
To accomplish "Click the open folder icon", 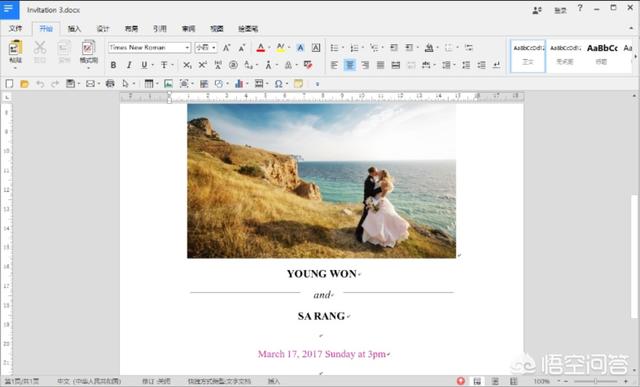I will click(x=24, y=84).
